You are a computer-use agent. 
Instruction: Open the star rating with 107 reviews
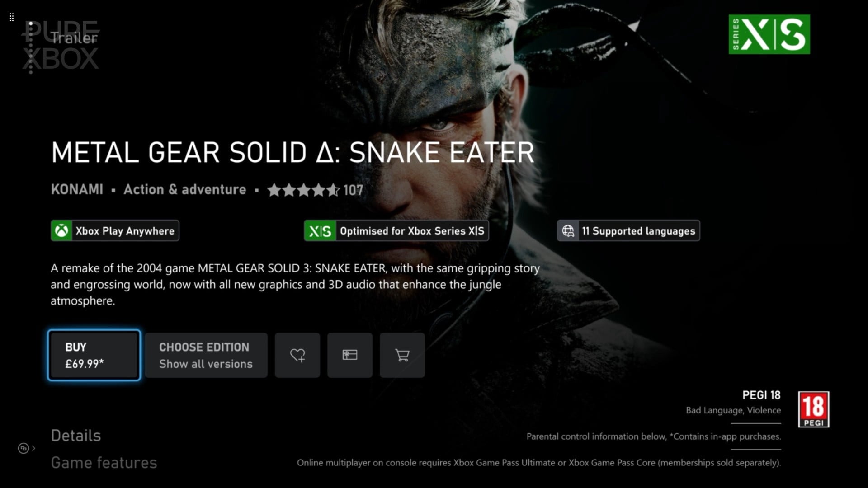[315, 190]
